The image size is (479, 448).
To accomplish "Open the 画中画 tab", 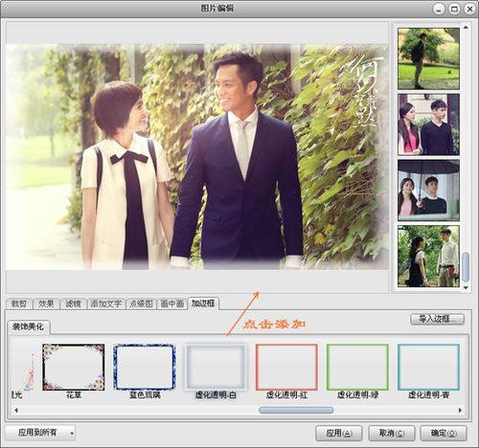I will pos(171,303).
